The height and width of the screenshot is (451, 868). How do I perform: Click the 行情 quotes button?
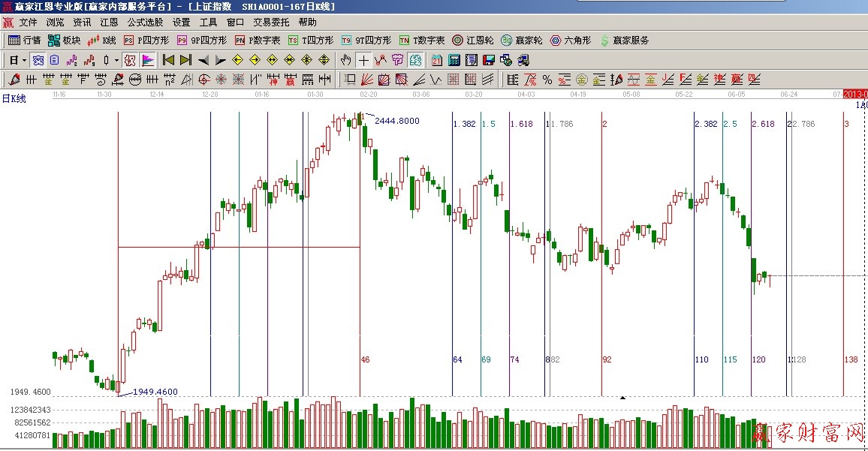pyautogui.click(x=25, y=41)
